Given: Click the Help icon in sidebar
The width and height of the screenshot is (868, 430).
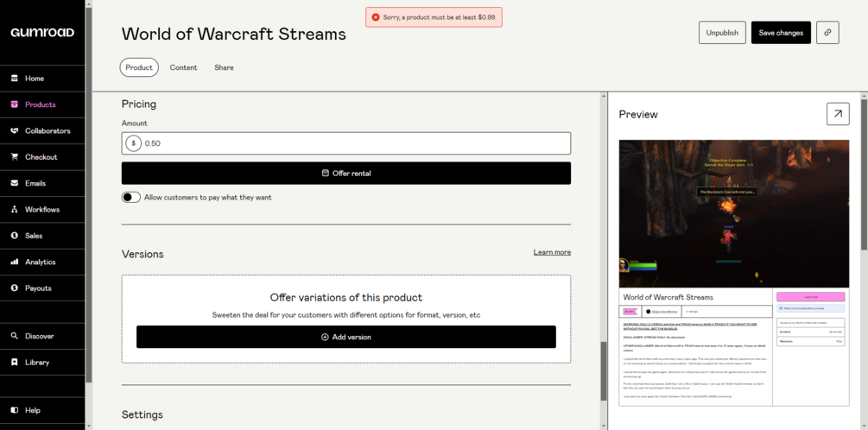Looking at the screenshot, I should tap(15, 410).
